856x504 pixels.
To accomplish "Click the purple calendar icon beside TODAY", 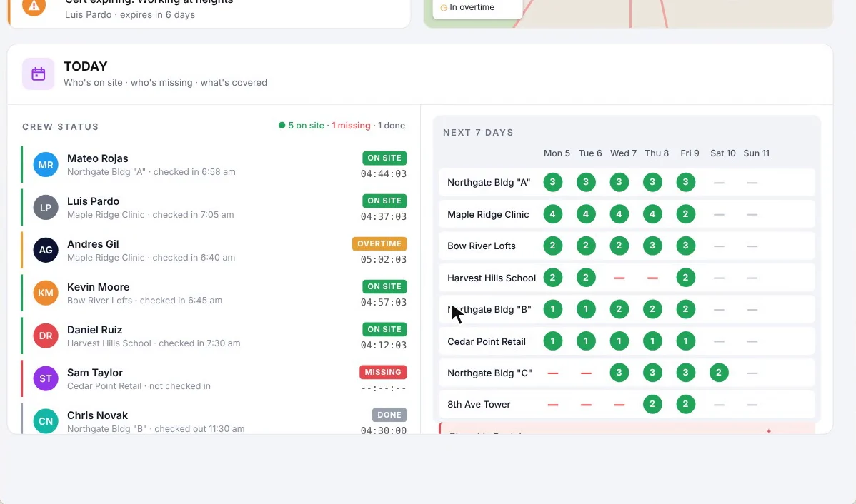I will (38, 74).
